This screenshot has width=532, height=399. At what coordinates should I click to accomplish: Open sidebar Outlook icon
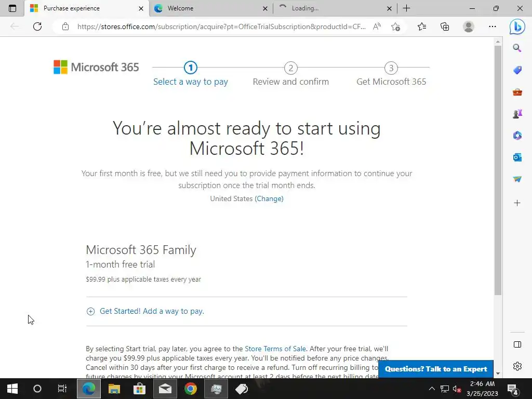click(x=517, y=157)
